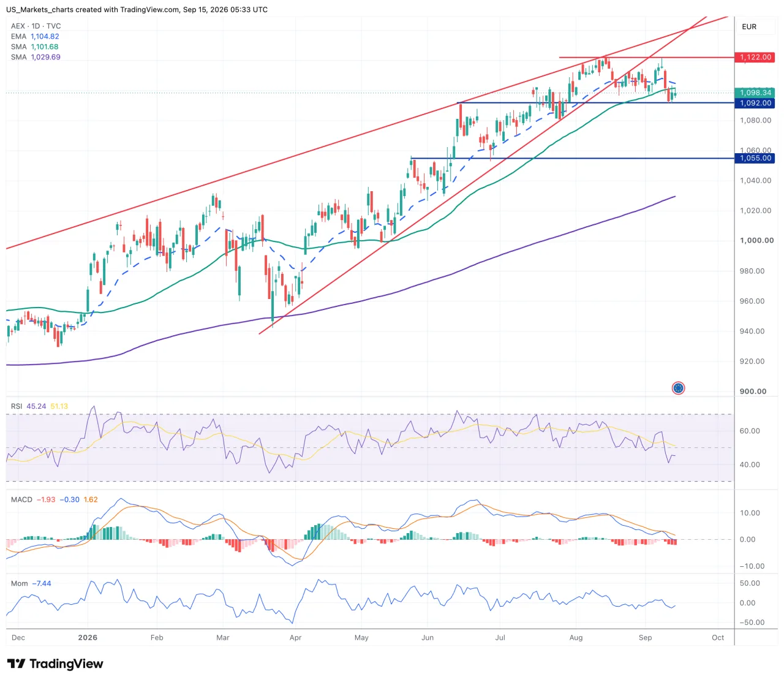Click the MACD histogram value −1.93
The width and height of the screenshot is (784, 682).
[x=46, y=499]
